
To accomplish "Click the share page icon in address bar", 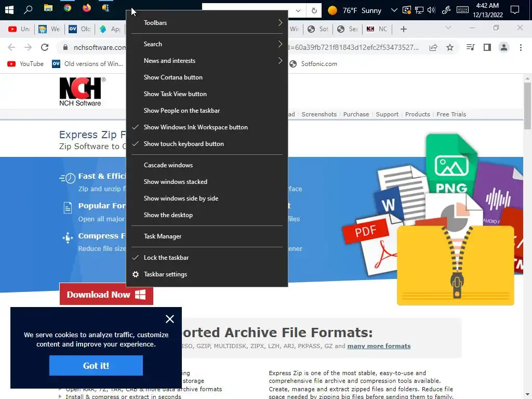I will [x=433, y=47].
